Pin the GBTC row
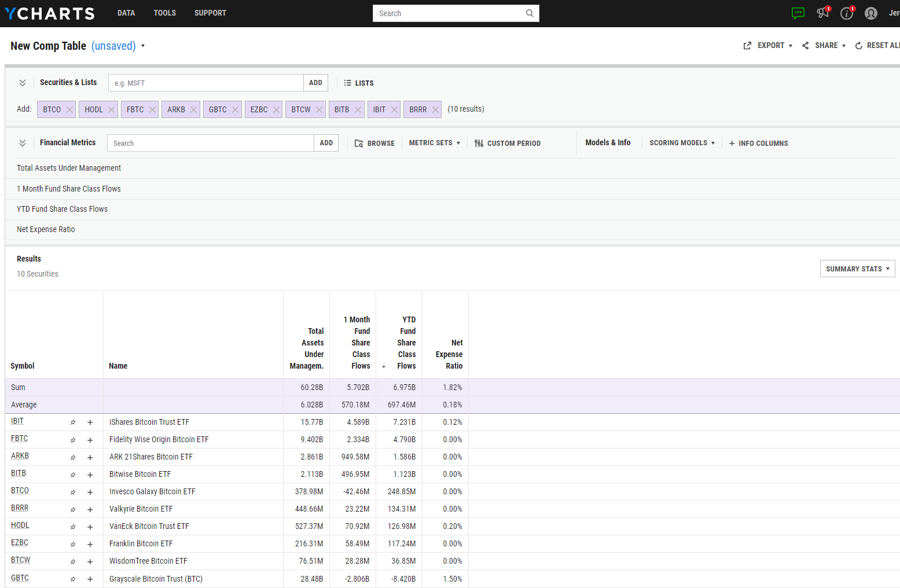 (72, 578)
